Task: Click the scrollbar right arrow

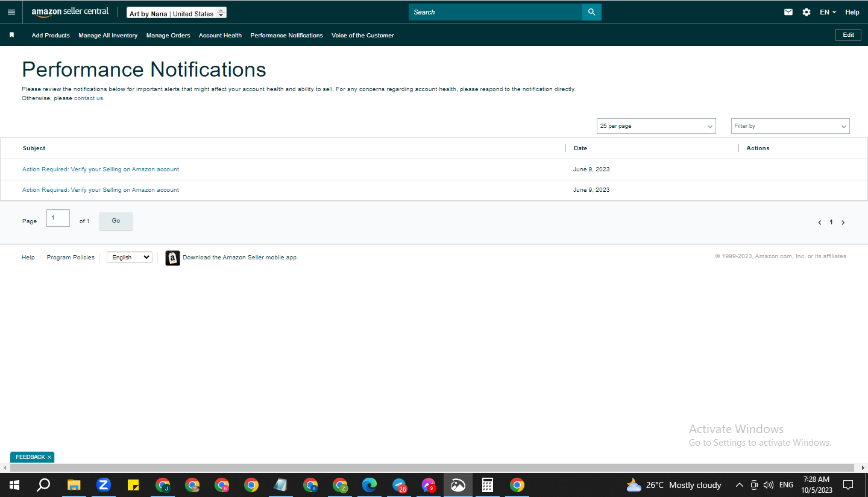Action: [x=863, y=468]
